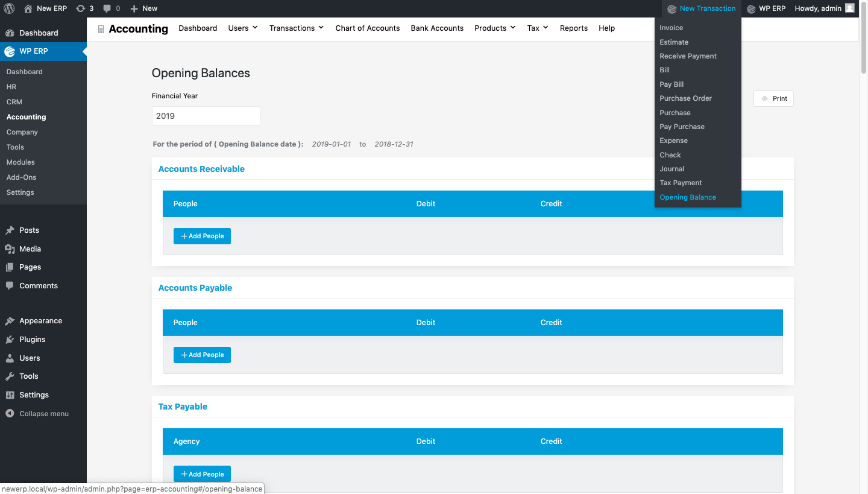
Task: Click the Financial Year input showing 2019
Action: 206,116
